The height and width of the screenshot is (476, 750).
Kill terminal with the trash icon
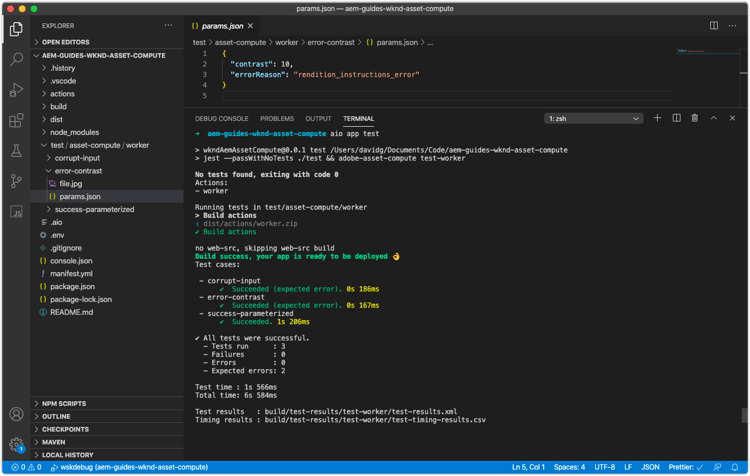695,118
